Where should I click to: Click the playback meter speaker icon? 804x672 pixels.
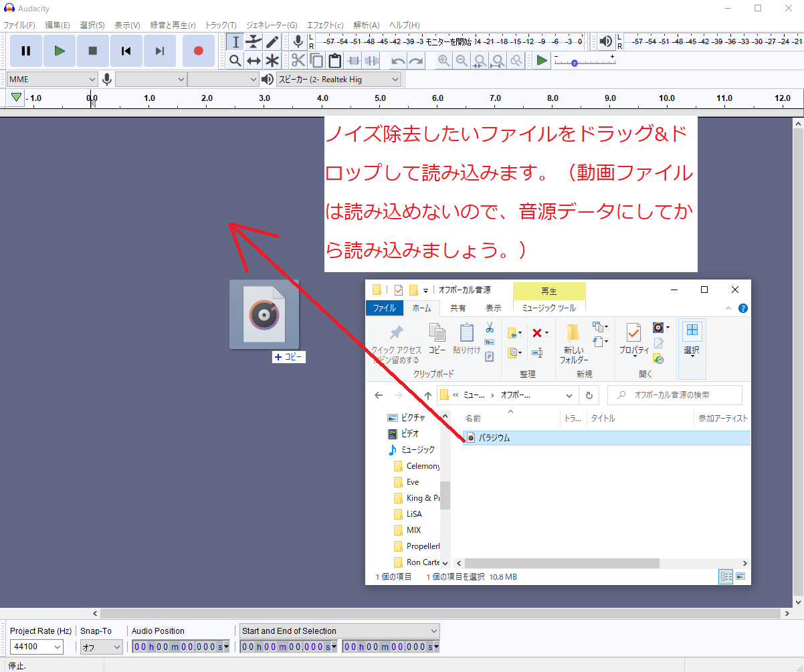coord(606,41)
